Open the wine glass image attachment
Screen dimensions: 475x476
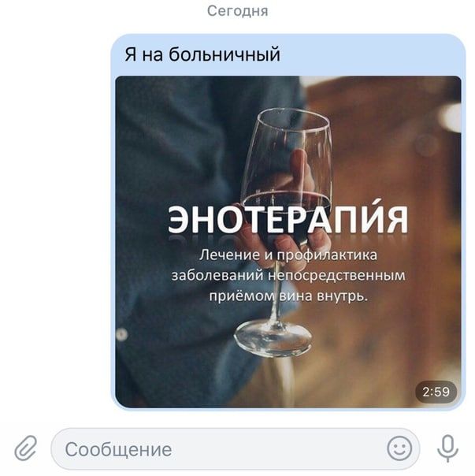288,242
